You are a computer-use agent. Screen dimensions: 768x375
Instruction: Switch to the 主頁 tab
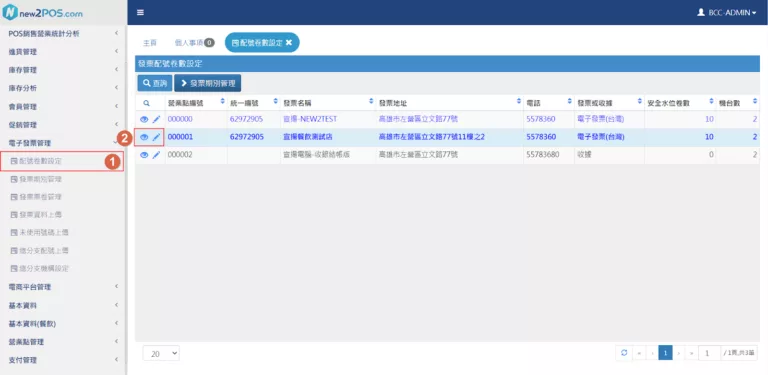150,43
